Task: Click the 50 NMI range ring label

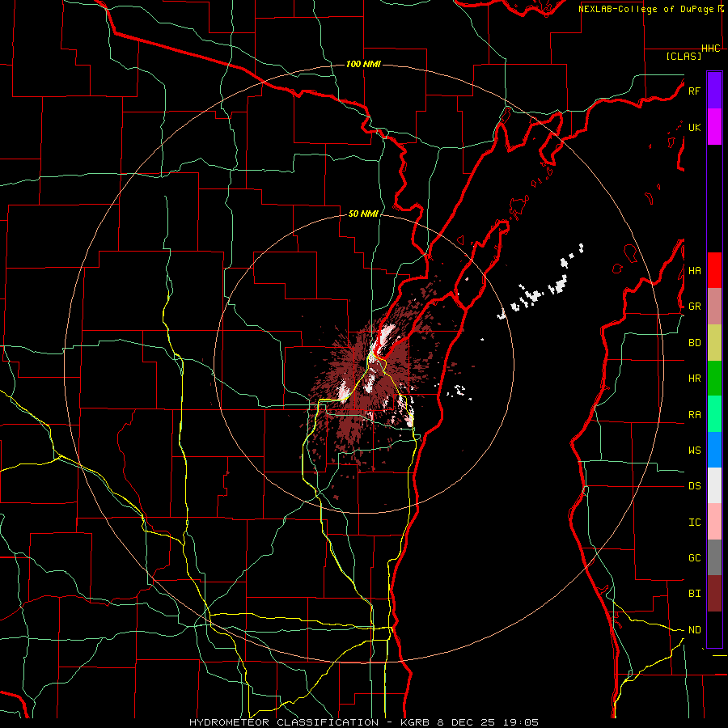Action: pyautogui.click(x=363, y=214)
